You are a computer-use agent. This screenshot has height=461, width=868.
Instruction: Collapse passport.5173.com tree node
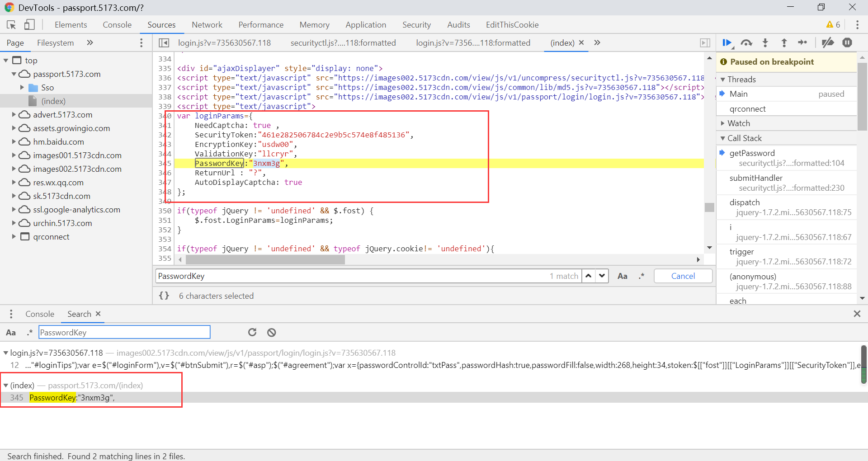tap(14, 74)
